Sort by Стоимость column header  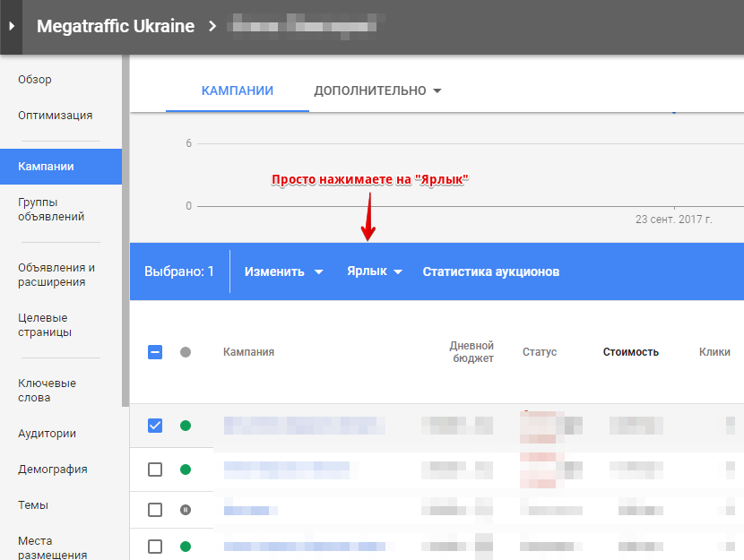coord(630,352)
